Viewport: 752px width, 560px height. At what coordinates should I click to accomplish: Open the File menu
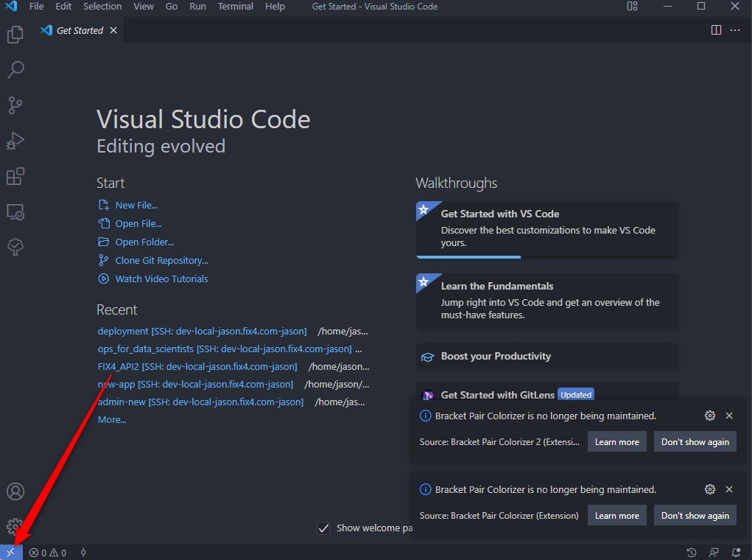[36, 6]
